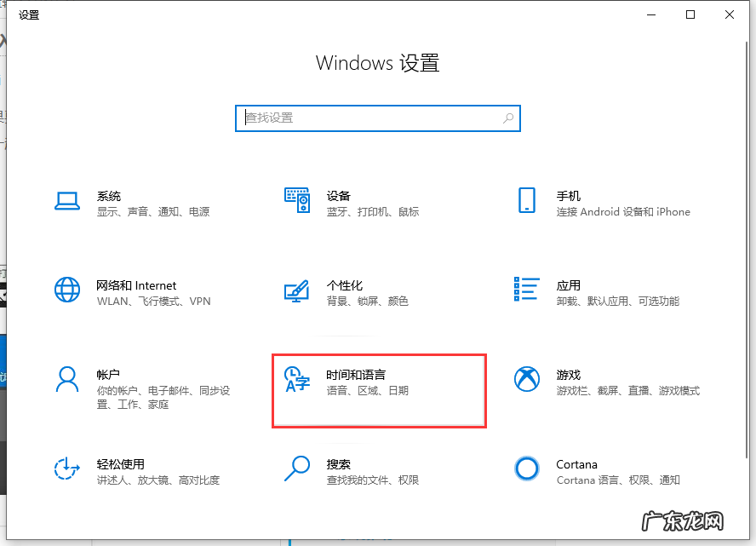Open 个性化 settings for background and colors
The height and width of the screenshot is (546, 756).
click(x=339, y=293)
